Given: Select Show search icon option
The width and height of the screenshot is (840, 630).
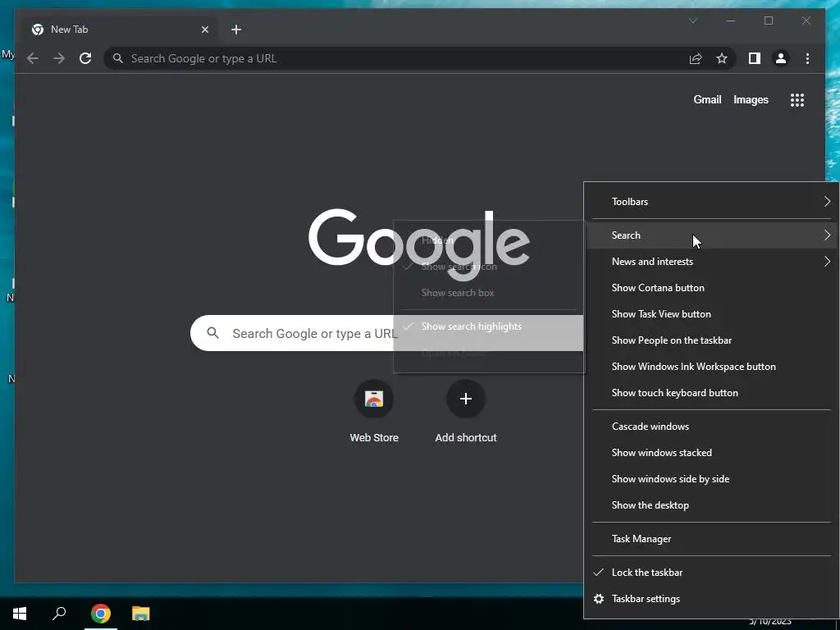Looking at the screenshot, I should 489,267.
